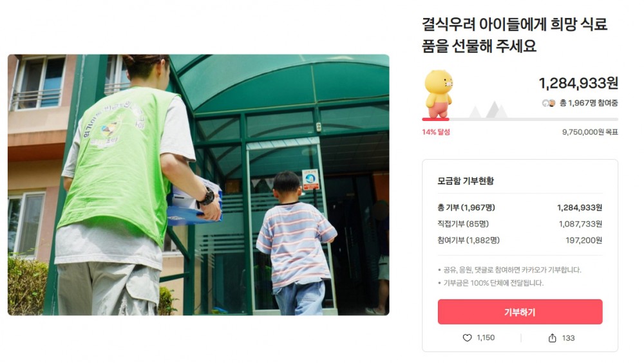Viewport: 644px width, 363px height.
Task: Click the 기부하기 donate button
Action: [520, 312]
